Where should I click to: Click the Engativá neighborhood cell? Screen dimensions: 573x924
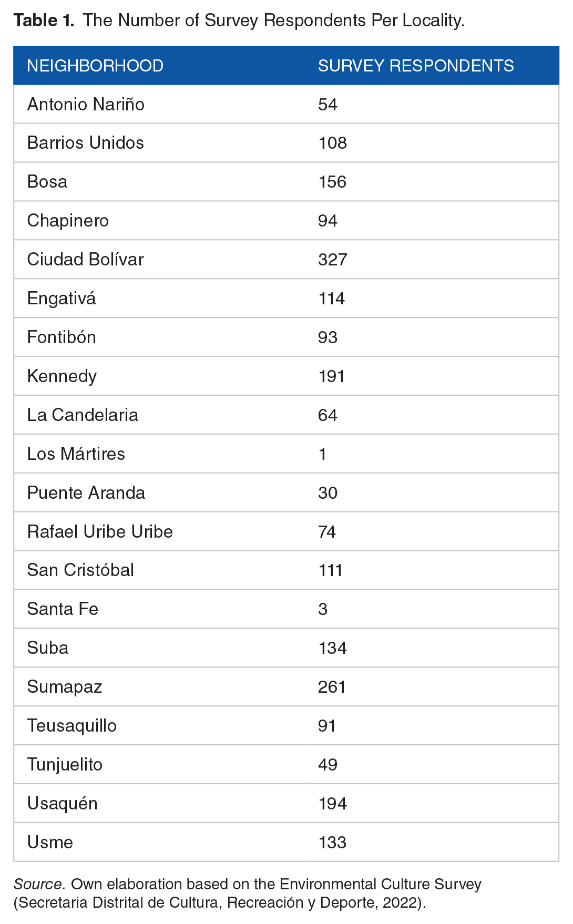[x=62, y=299]
